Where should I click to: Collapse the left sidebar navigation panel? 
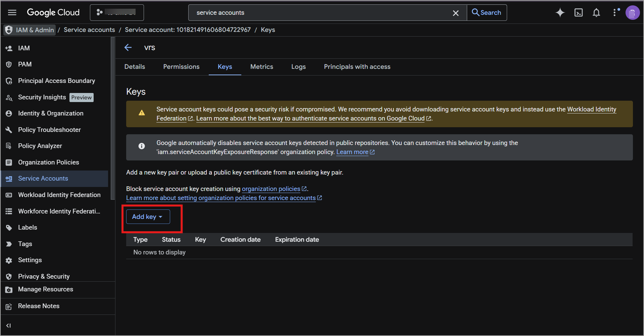[x=9, y=325]
